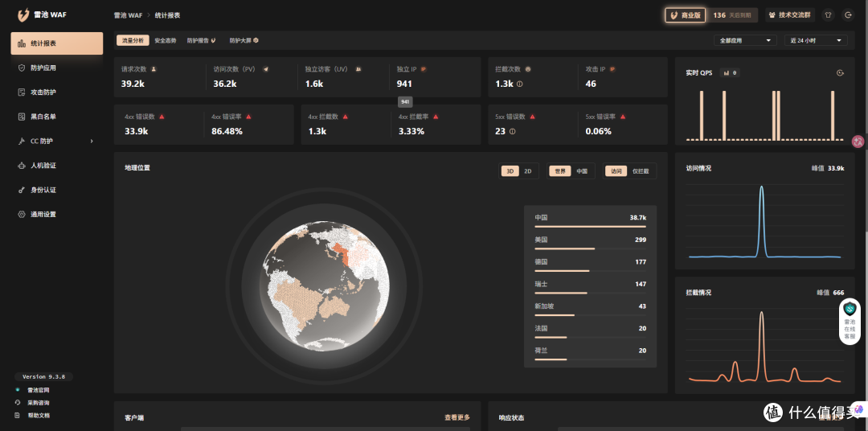Click the user icon beside 请求次数
This screenshot has width=868, height=431.
coord(154,69)
